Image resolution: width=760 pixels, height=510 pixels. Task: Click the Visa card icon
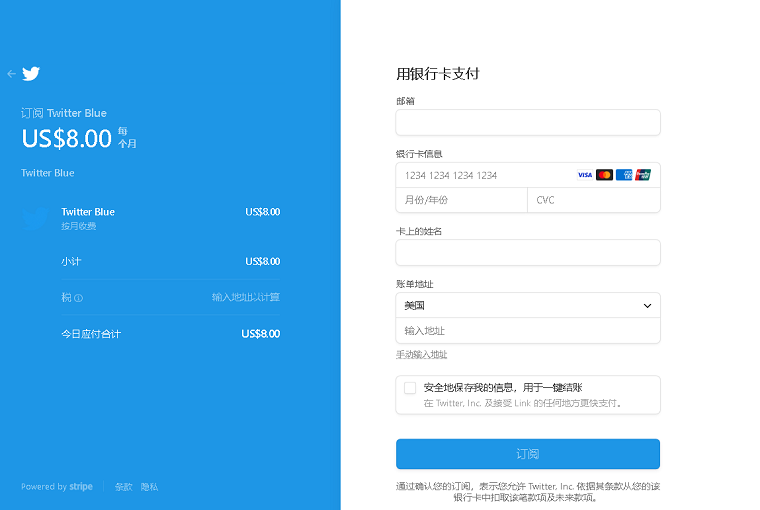[x=585, y=175]
